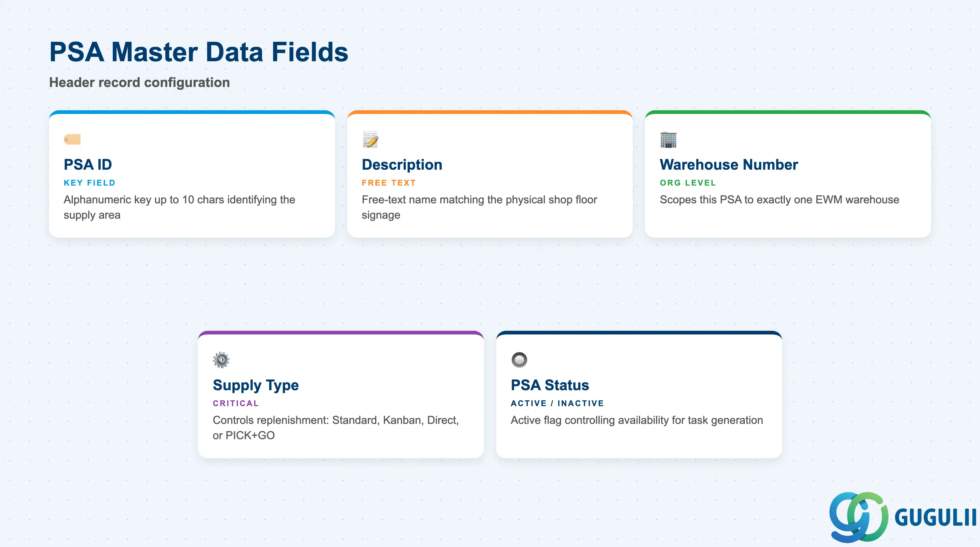This screenshot has height=547, width=980.
Task: Click text scoping PSA to one EWM warehouse
Action: [779, 200]
